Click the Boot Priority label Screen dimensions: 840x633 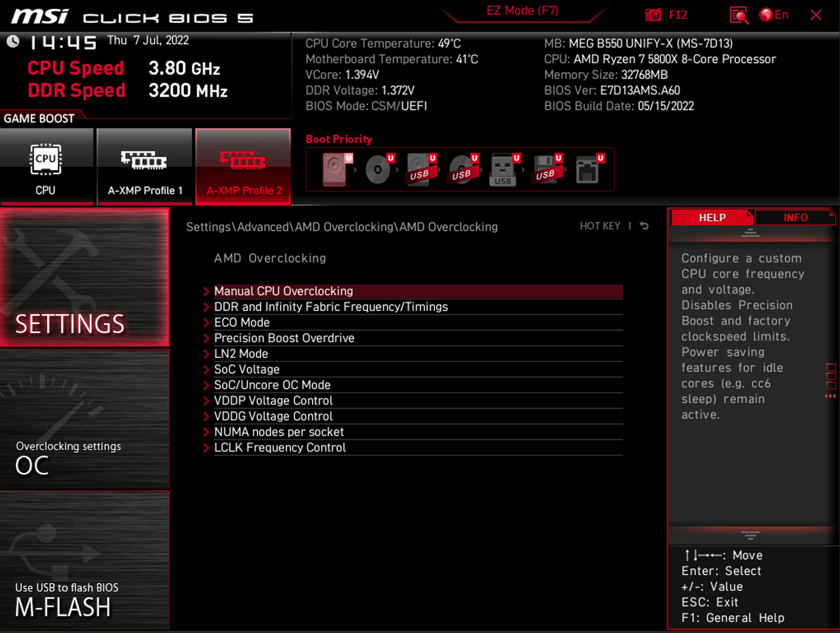click(339, 139)
